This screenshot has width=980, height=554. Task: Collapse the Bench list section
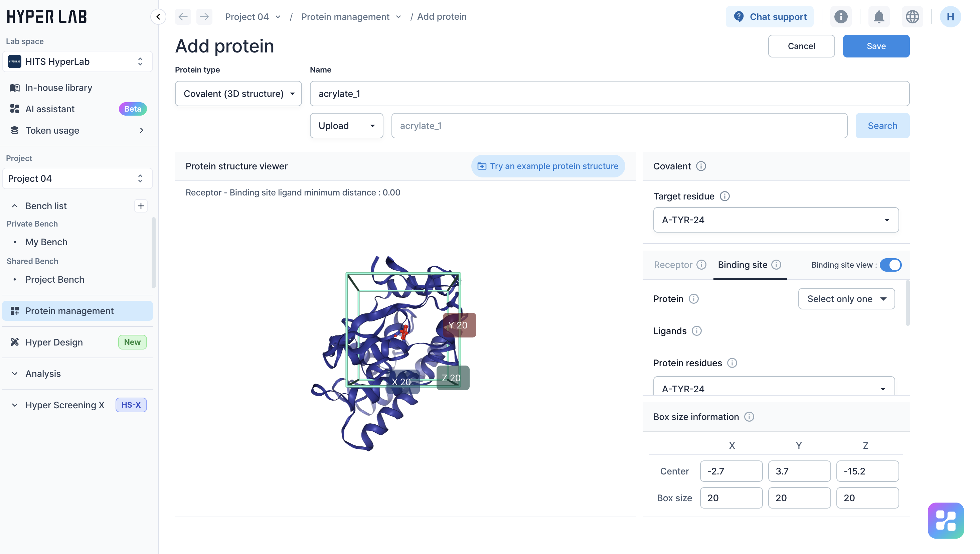(15, 206)
